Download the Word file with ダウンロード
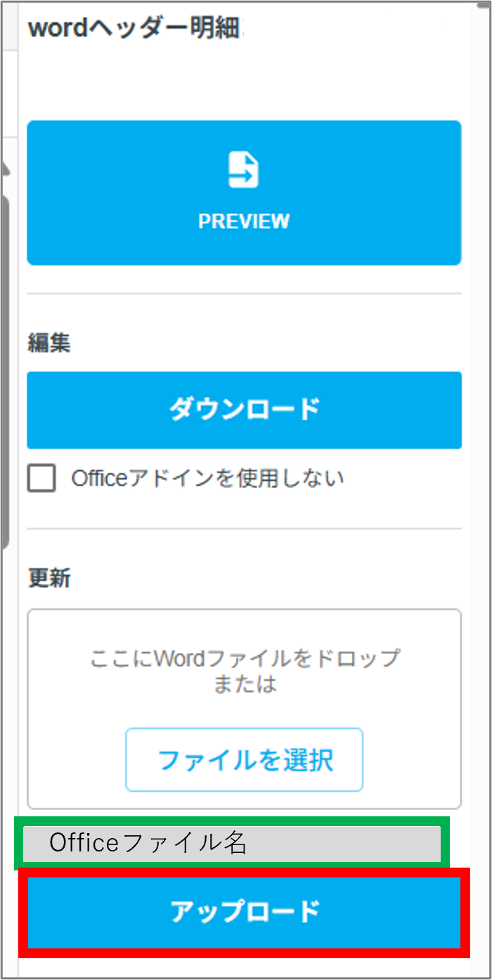Image resolution: width=492 pixels, height=980 pixels. (244, 410)
